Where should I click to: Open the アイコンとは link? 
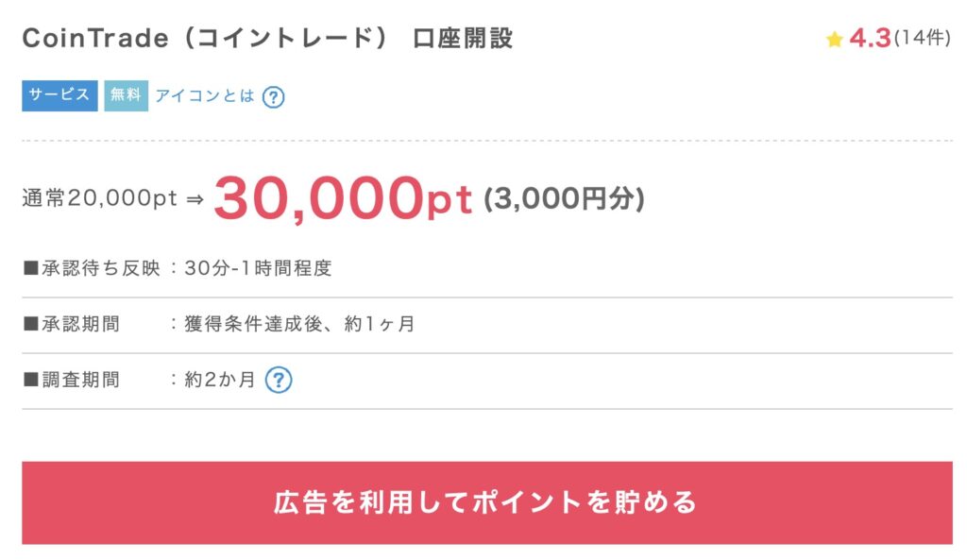pos(205,96)
